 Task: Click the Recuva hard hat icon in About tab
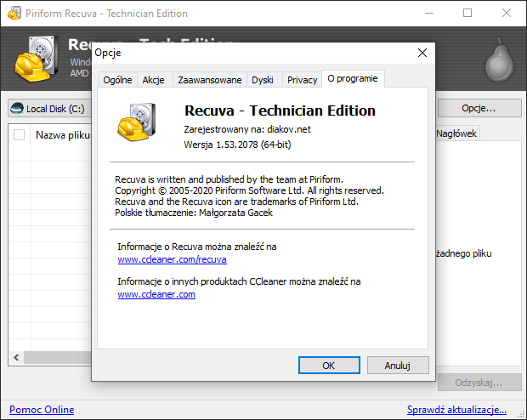[137, 122]
